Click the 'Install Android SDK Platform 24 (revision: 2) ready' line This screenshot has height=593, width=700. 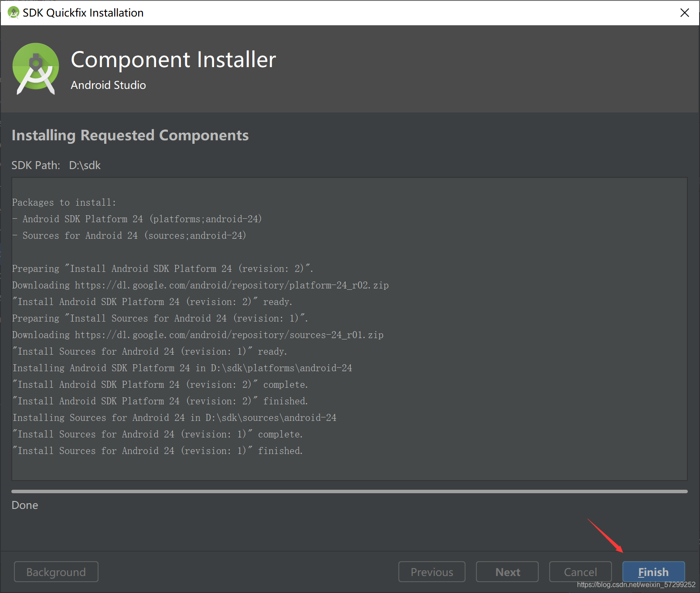(152, 302)
